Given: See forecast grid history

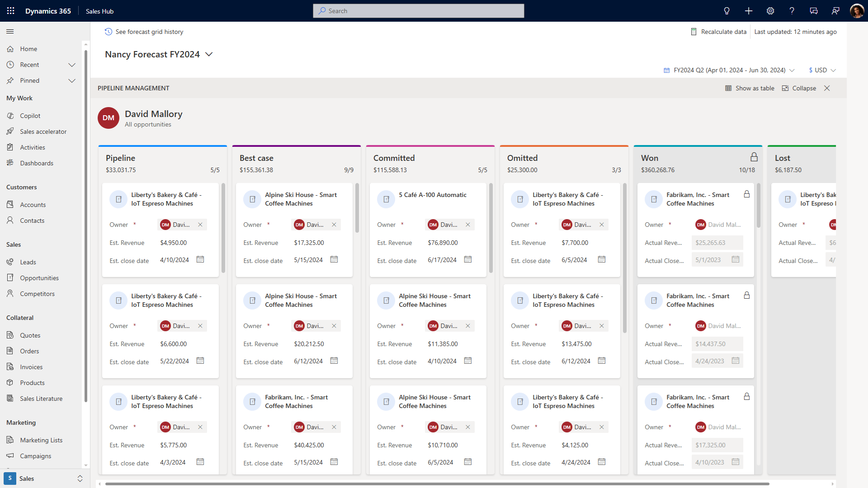Looking at the screenshot, I should tap(144, 32).
